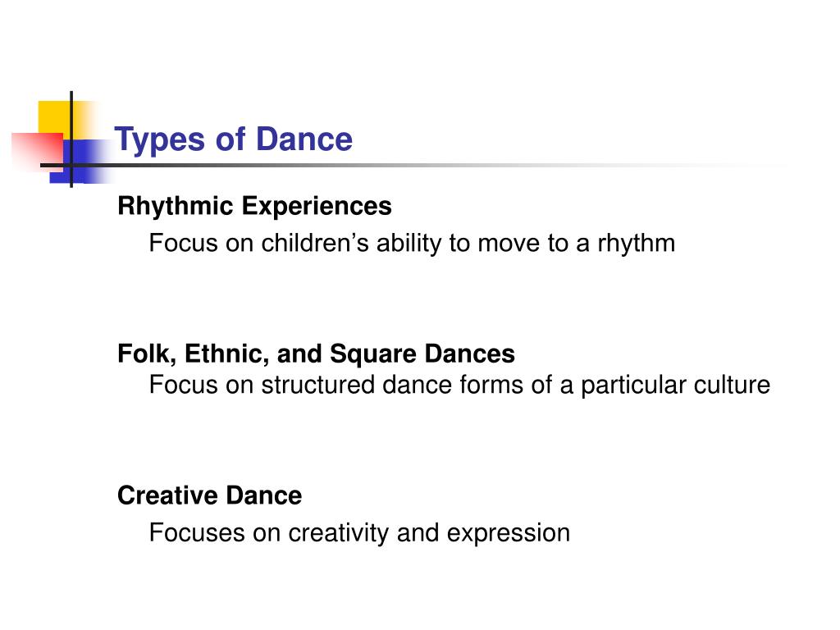The width and height of the screenshot is (840, 630).
Task: Click the word 'Square' in the second heading
Action: pyautogui.click(x=373, y=354)
